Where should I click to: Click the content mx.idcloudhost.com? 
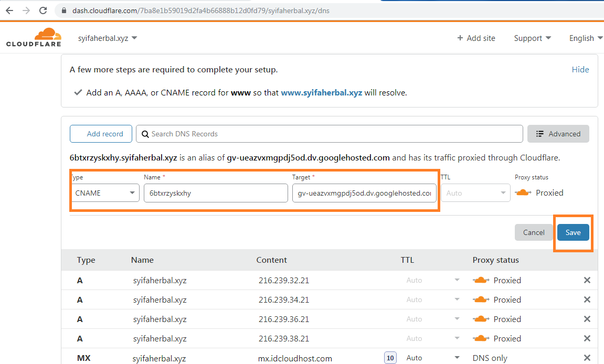pyautogui.click(x=295, y=359)
